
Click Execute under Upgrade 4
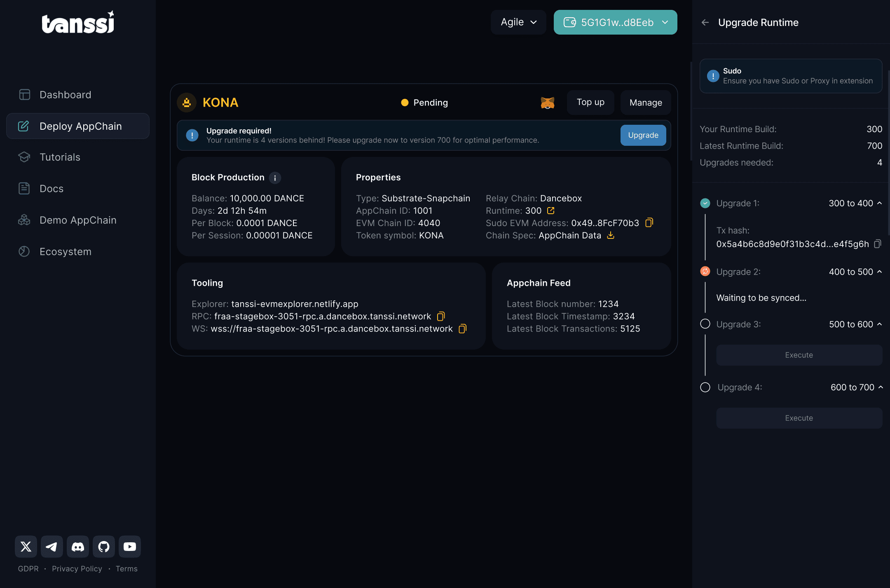tap(799, 418)
